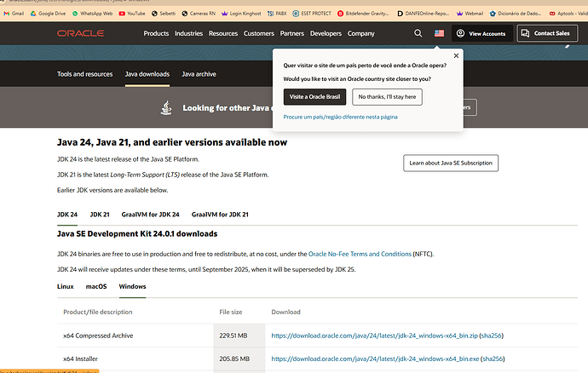The height and width of the screenshot is (373, 588).
Task: Open the Partners menu
Action: coord(291,33)
